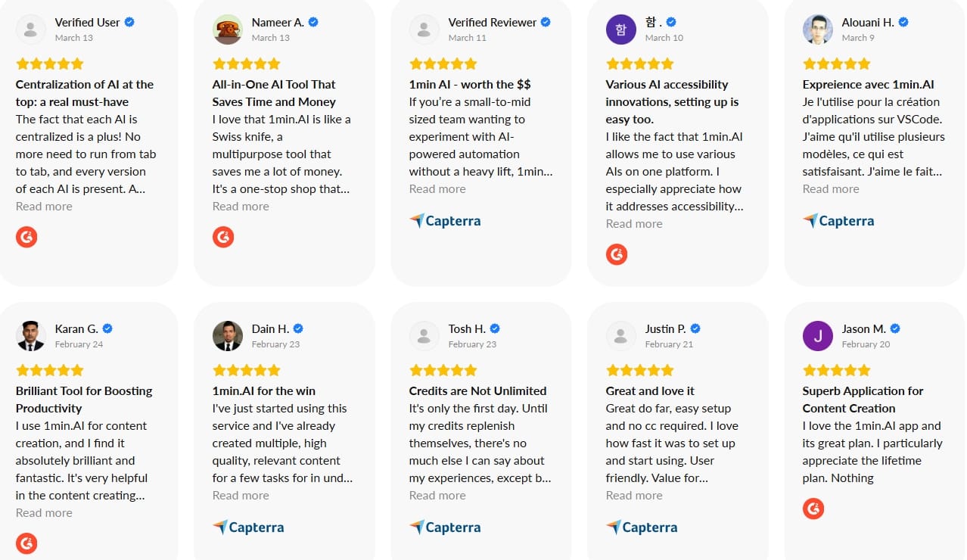Click the G2 logo on Nameer A.'s review
This screenshot has width=967, height=560.
click(x=223, y=237)
